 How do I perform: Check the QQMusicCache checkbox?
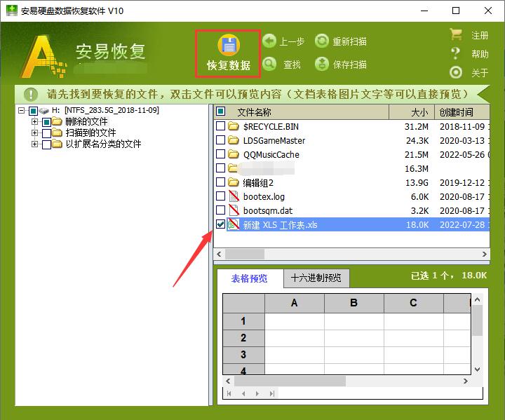[x=221, y=154]
